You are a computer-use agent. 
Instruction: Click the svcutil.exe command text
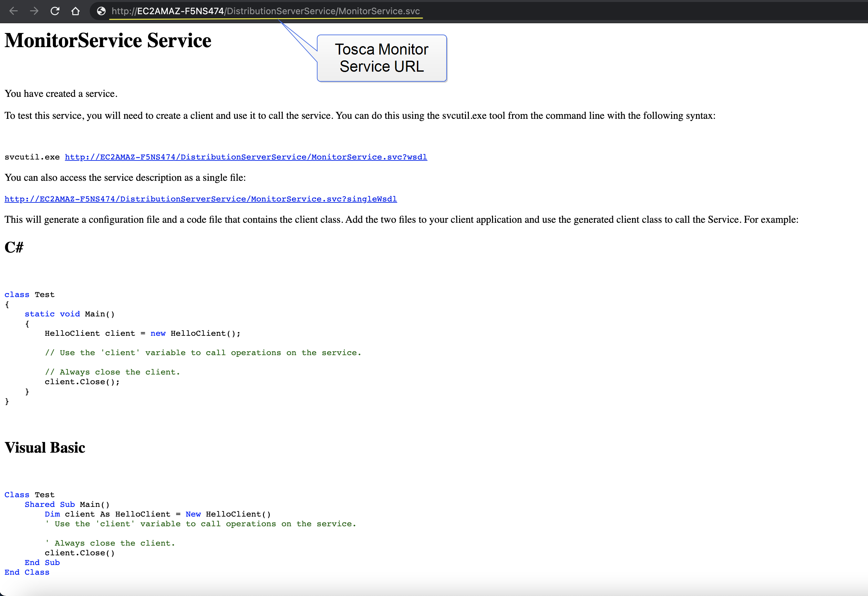[x=32, y=157]
